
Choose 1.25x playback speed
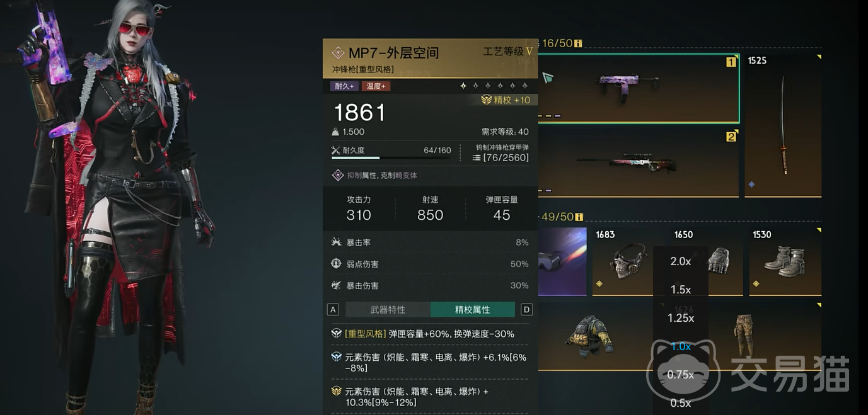(x=681, y=318)
